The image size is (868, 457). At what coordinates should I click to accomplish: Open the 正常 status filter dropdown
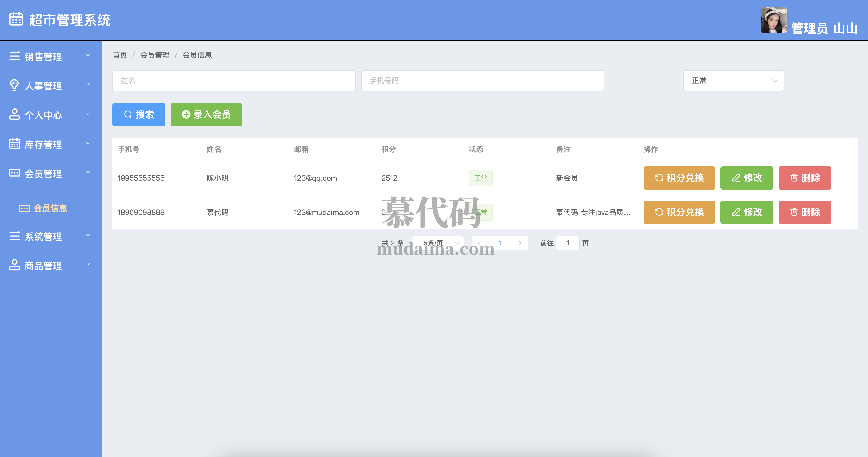[x=733, y=81]
